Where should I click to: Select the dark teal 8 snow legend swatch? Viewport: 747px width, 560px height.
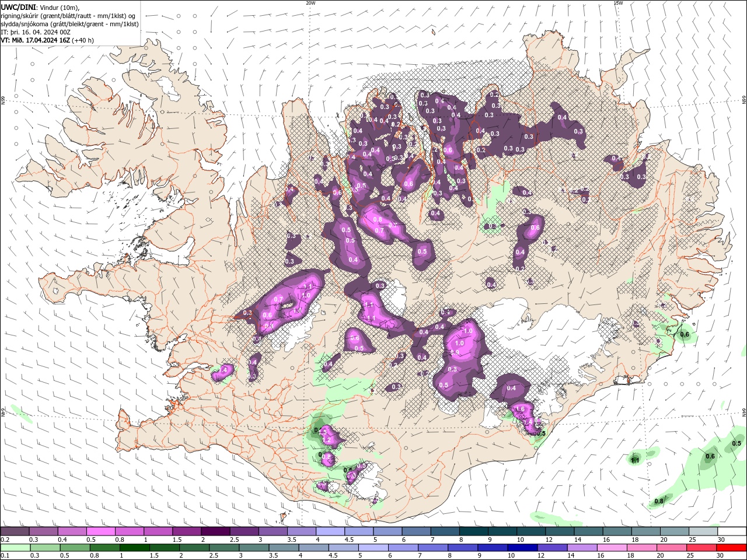474,531
